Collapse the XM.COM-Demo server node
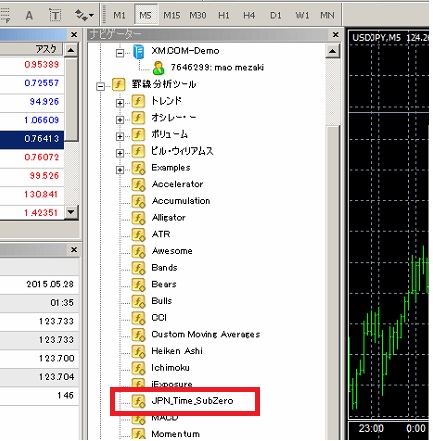The image size is (433, 441). click(120, 53)
